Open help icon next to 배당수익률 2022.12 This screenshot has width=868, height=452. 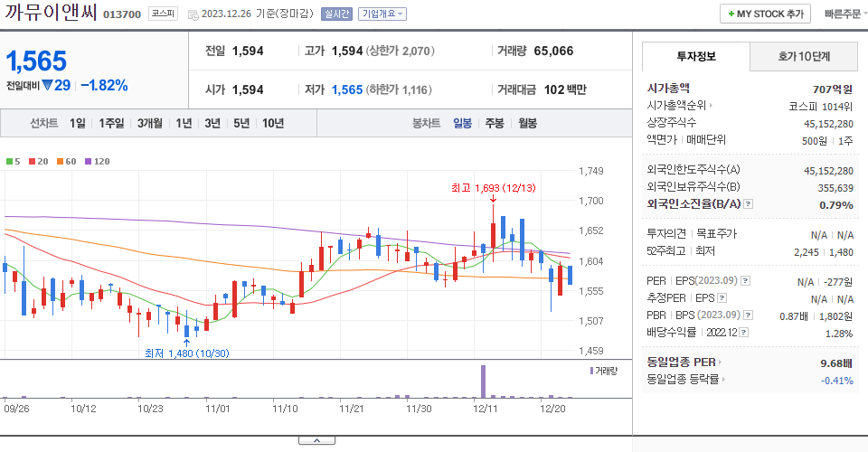tap(744, 333)
